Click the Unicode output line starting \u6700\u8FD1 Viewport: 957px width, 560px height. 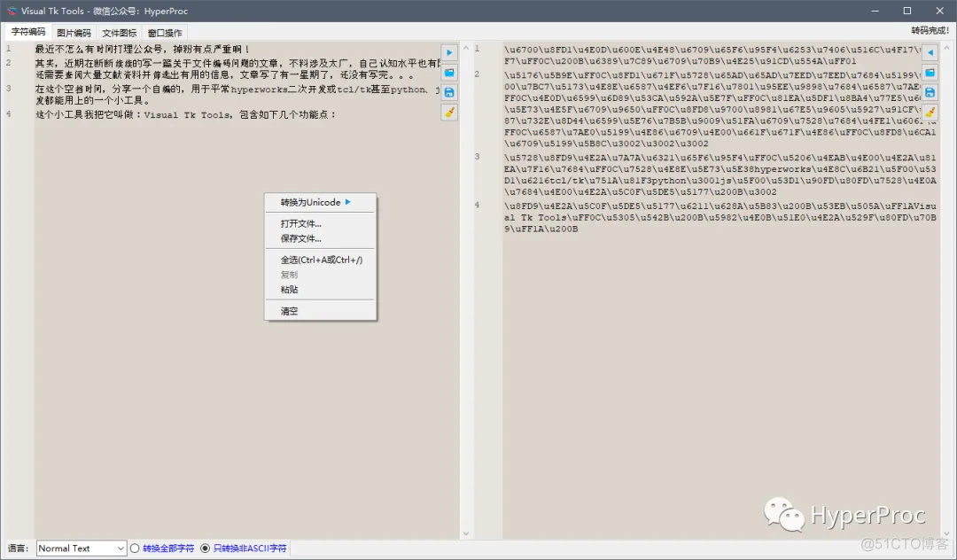point(712,55)
